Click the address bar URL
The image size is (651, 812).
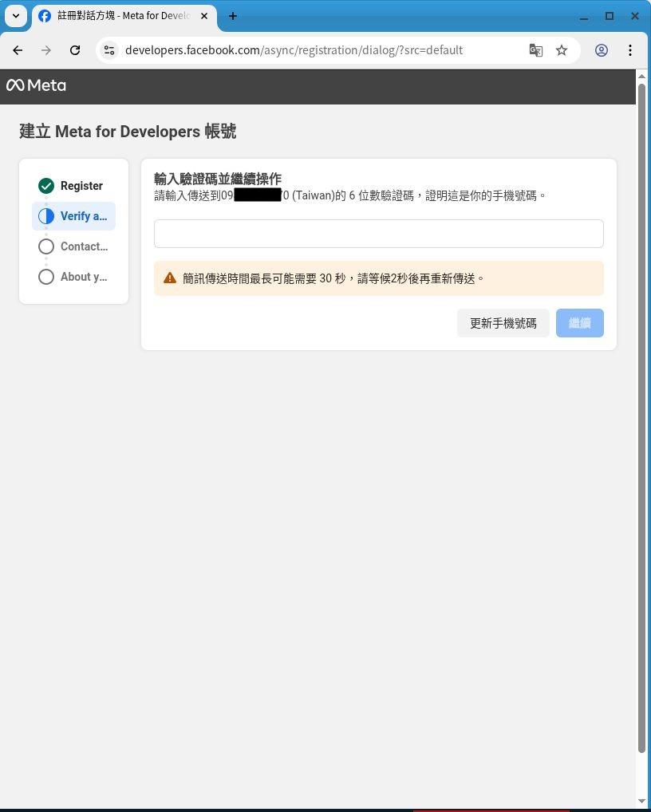pos(294,50)
